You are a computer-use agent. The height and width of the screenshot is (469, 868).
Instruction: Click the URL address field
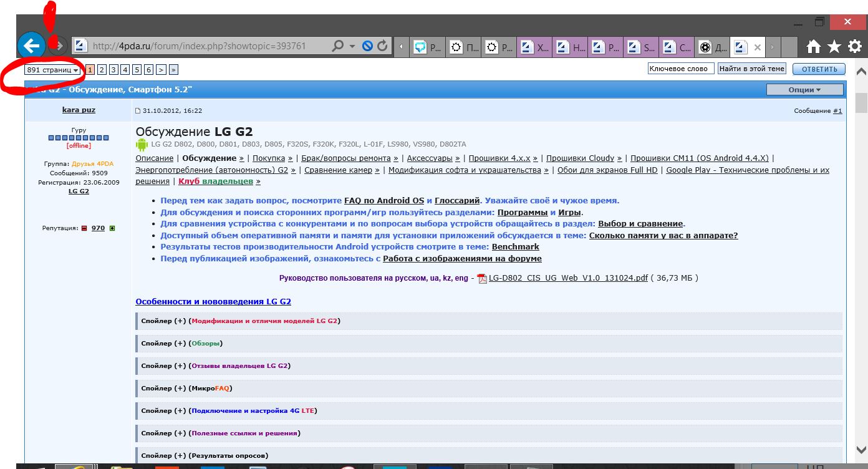click(209, 46)
